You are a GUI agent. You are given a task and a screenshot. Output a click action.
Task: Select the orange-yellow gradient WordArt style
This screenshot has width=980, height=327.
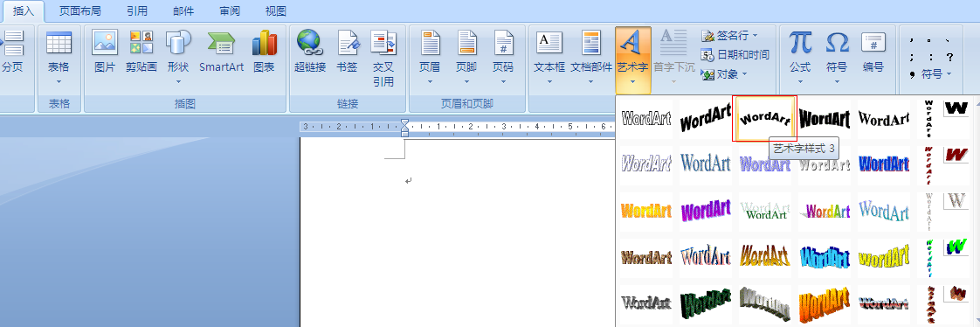(x=646, y=211)
